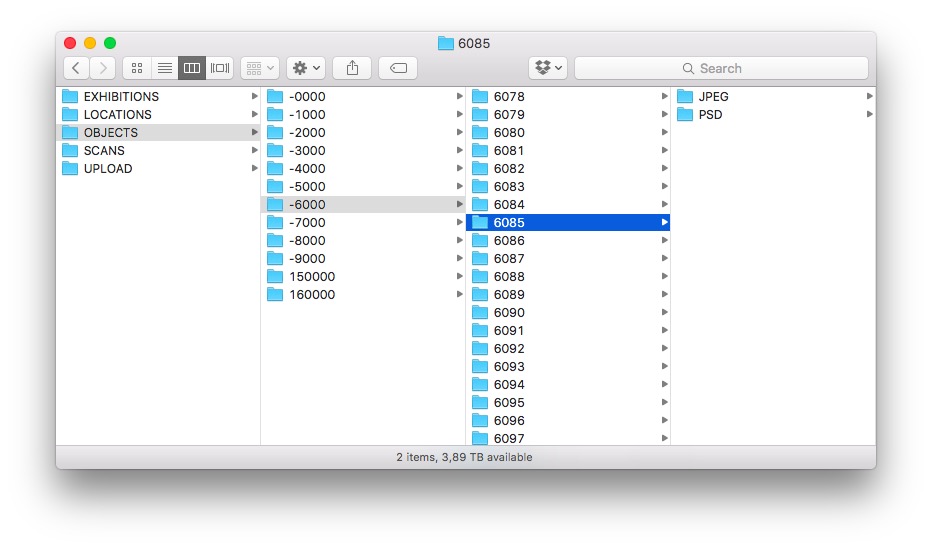Select folder 6092
Screen dimensions: 932x549
coord(568,349)
